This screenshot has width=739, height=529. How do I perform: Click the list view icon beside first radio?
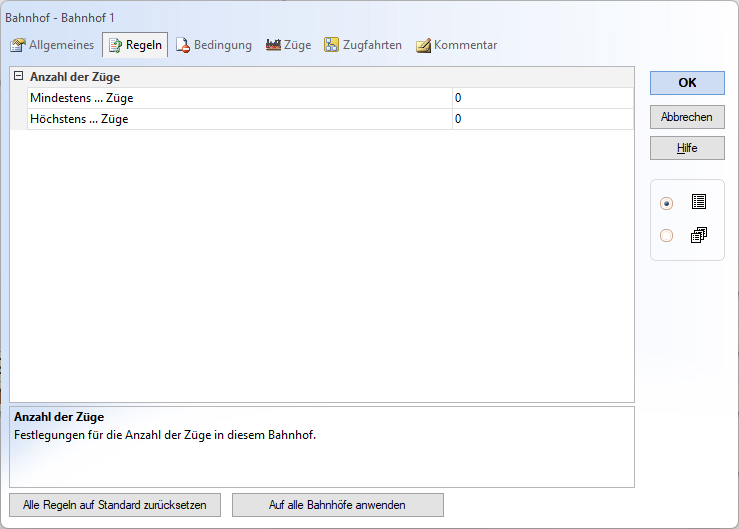click(698, 202)
